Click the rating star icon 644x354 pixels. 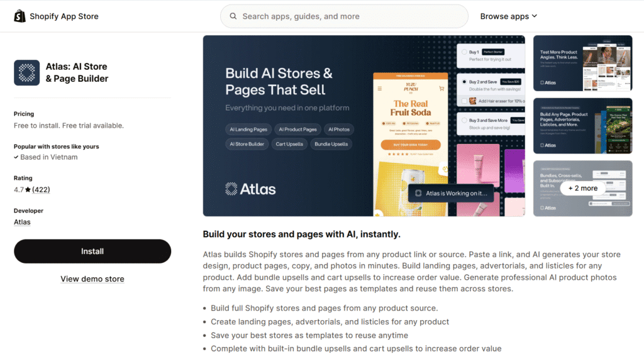click(x=28, y=190)
